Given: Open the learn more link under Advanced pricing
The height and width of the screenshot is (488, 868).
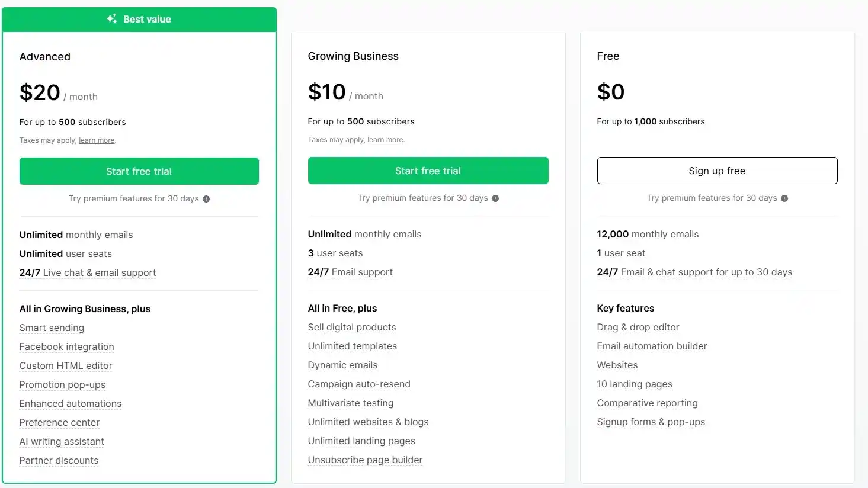Looking at the screenshot, I should pos(97,140).
